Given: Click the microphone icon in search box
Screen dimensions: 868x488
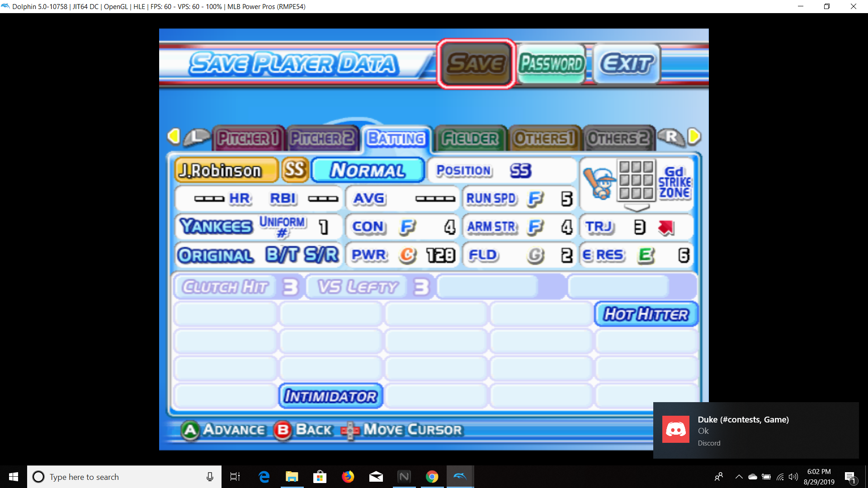Looking at the screenshot, I should tap(210, 477).
